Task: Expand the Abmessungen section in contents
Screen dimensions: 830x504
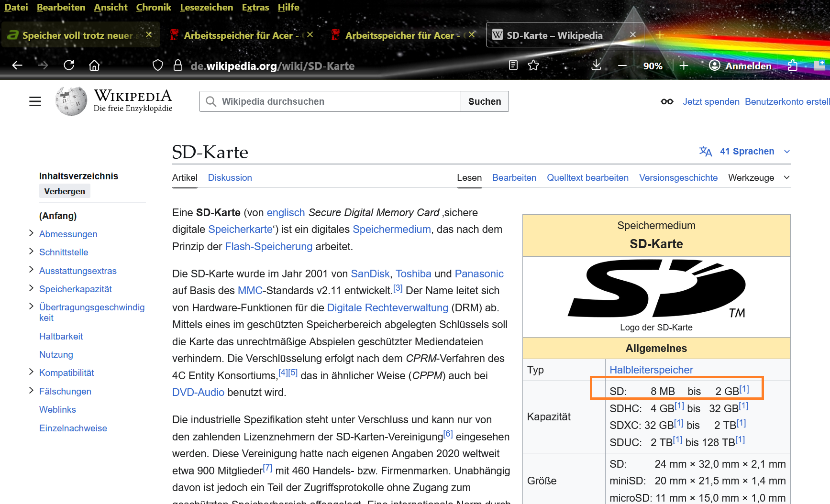Action: (31, 233)
